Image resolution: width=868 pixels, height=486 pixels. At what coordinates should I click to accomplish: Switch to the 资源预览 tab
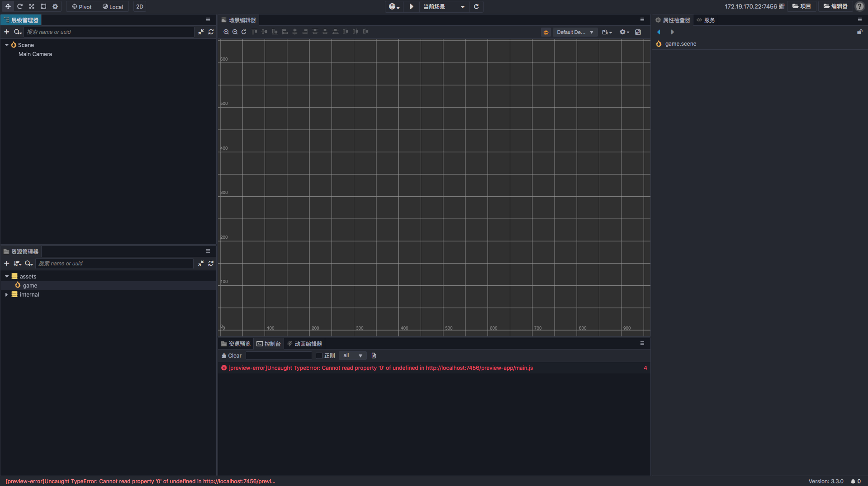tap(236, 344)
